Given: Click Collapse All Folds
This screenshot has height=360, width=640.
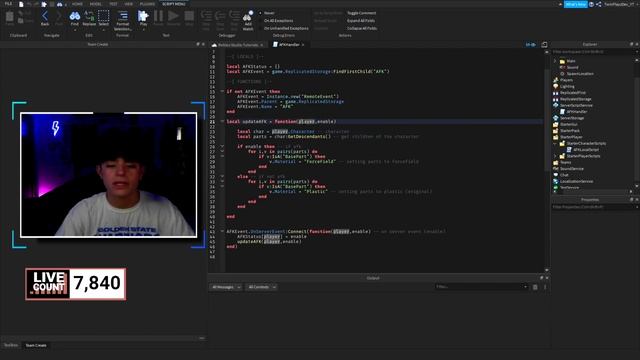Looking at the screenshot, I should click(x=362, y=28).
